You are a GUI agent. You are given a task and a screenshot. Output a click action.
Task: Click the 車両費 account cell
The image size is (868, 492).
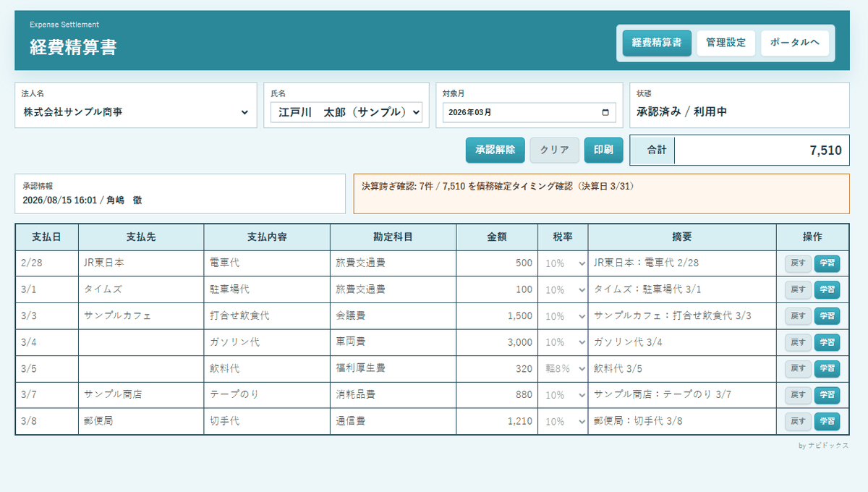(393, 342)
